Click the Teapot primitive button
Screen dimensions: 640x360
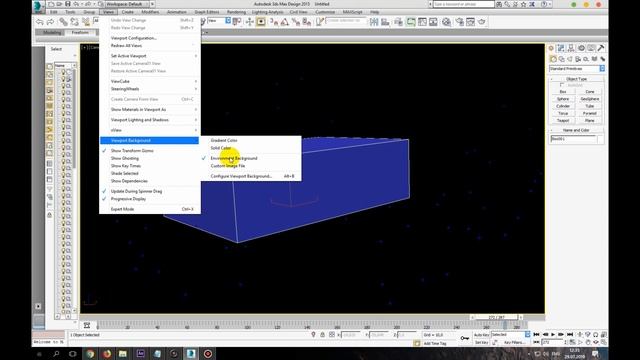pos(563,121)
